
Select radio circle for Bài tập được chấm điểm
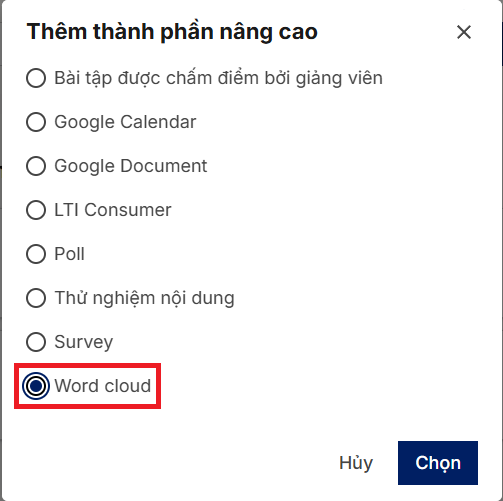pos(36,78)
